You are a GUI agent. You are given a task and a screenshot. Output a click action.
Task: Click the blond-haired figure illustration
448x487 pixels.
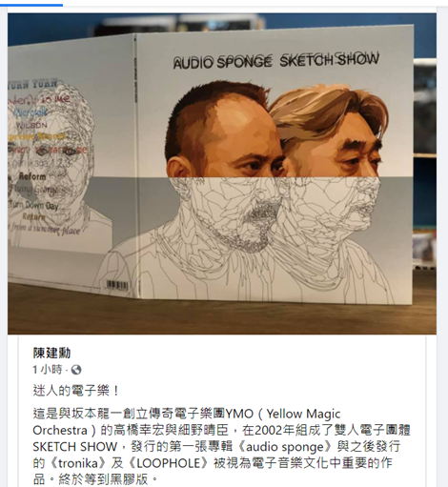[x=331, y=178]
